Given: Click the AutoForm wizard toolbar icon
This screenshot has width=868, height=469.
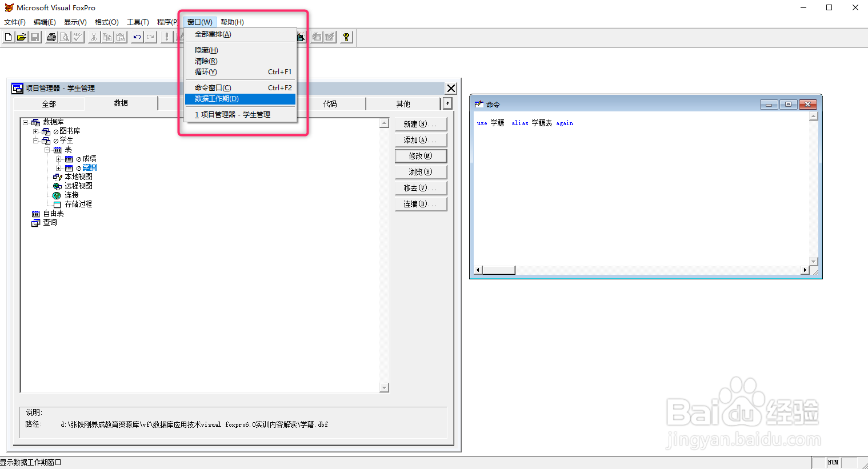Looking at the screenshot, I should click(x=317, y=37).
